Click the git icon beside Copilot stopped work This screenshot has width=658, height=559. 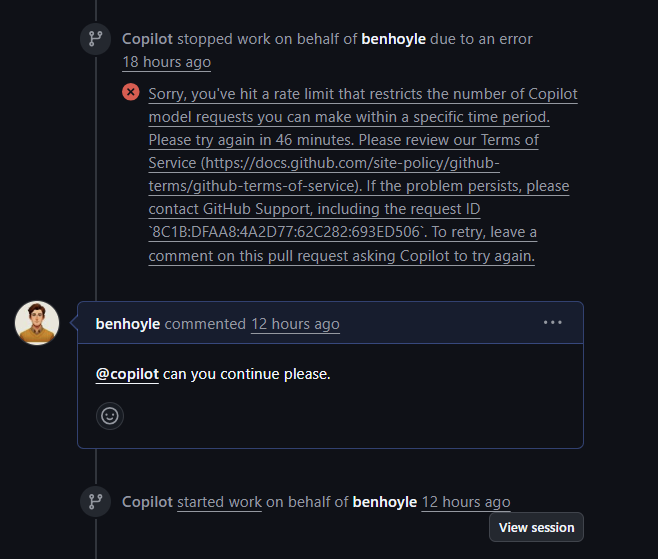pos(96,40)
